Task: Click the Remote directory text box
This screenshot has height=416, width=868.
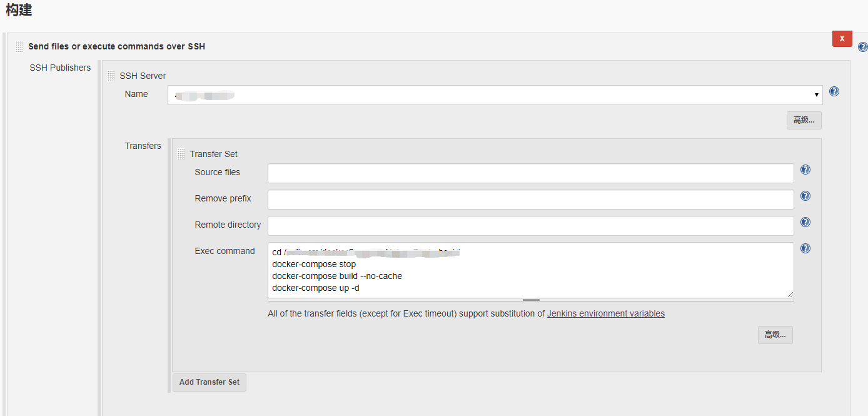Action: (x=530, y=226)
